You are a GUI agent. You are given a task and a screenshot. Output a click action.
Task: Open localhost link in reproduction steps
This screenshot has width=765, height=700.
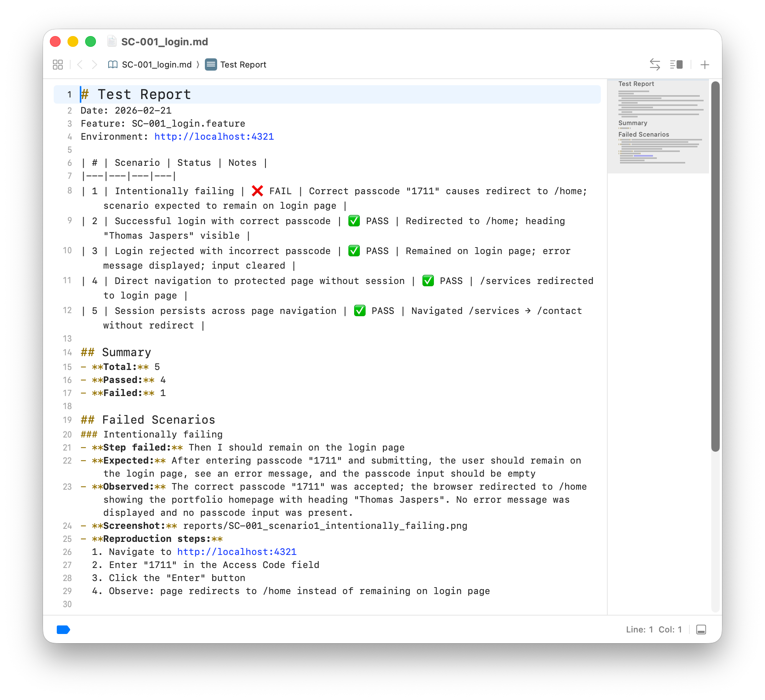[x=237, y=552]
